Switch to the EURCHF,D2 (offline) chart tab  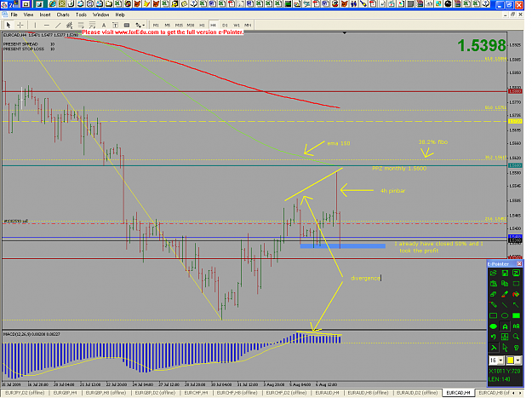[x=286, y=393]
